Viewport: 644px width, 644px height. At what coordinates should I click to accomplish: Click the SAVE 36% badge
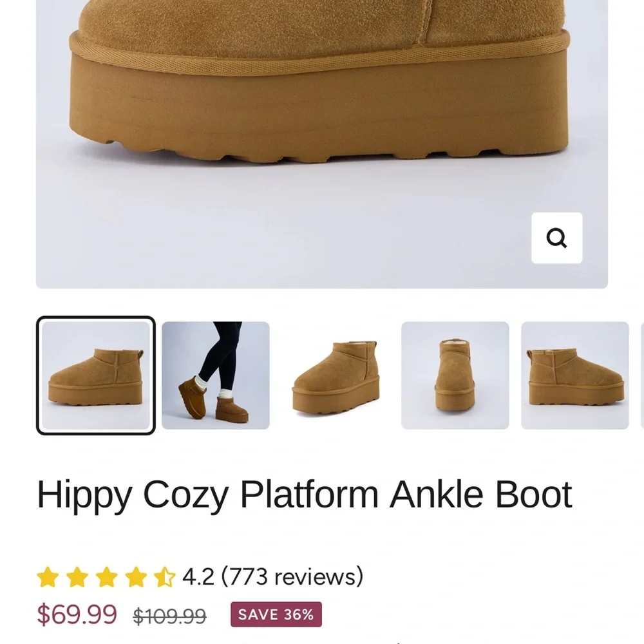pyautogui.click(x=276, y=614)
